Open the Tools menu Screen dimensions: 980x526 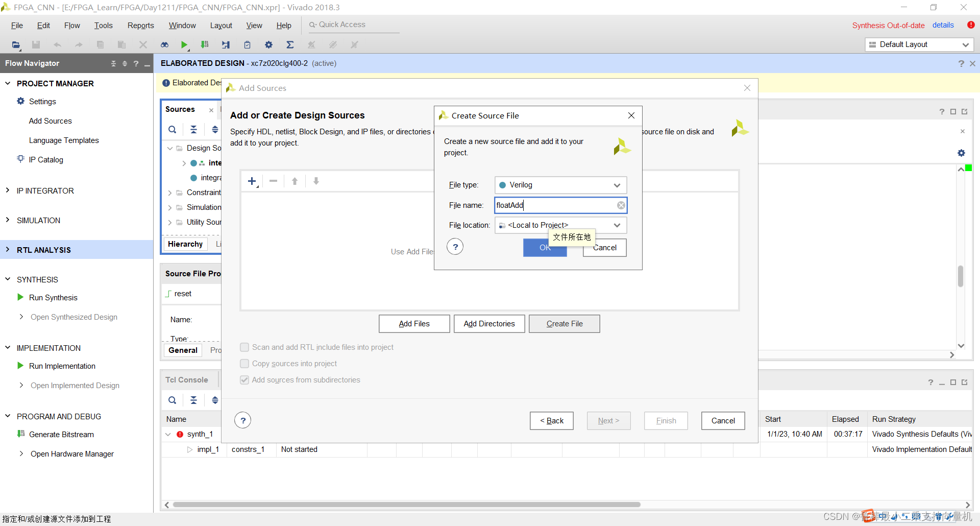tap(103, 26)
